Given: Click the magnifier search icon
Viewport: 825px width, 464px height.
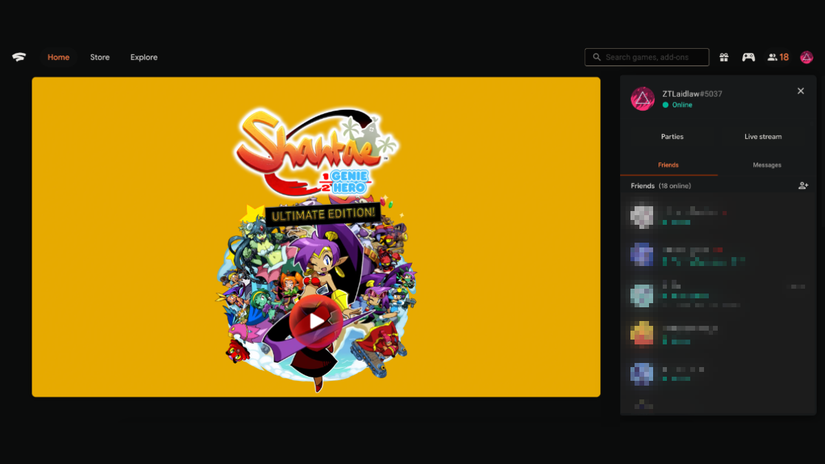Looking at the screenshot, I should pos(597,57).
